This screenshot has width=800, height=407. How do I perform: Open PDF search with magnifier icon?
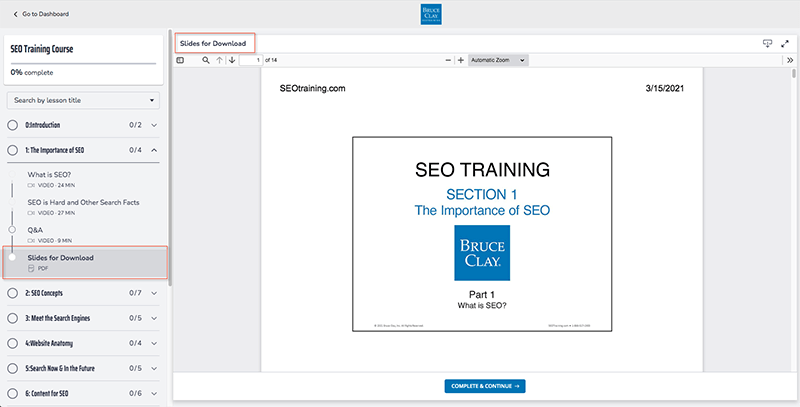206,60
